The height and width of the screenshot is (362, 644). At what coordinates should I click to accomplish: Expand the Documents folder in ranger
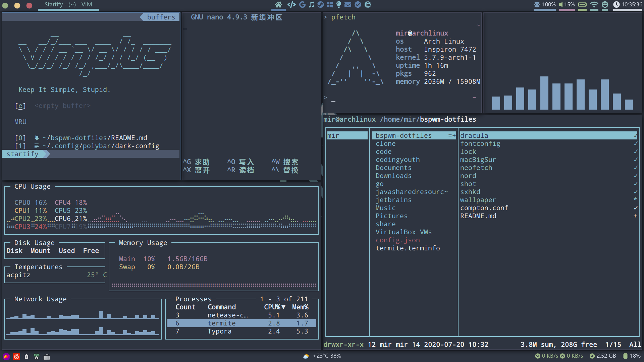tap(393, 168)
